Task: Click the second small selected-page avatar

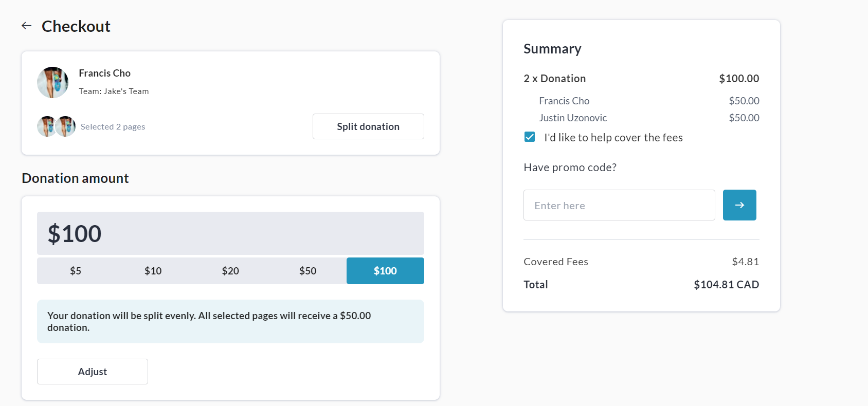Action: [66, 126]
